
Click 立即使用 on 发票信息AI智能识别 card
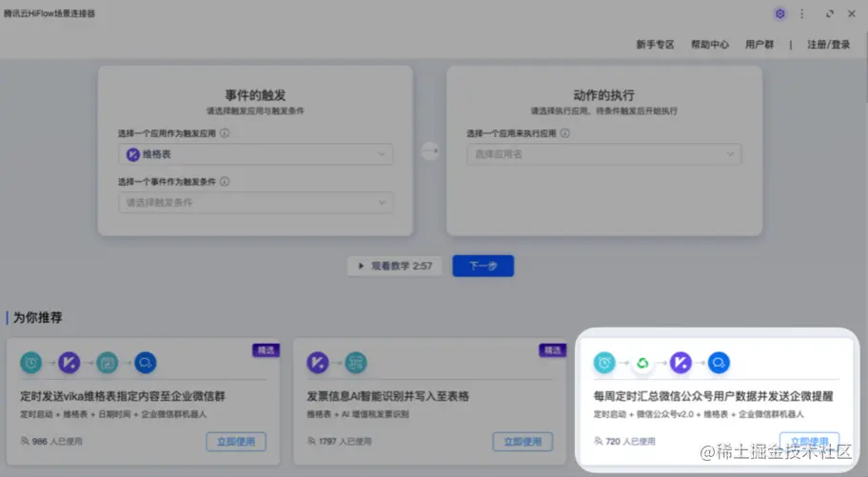[x=523, y=442]
